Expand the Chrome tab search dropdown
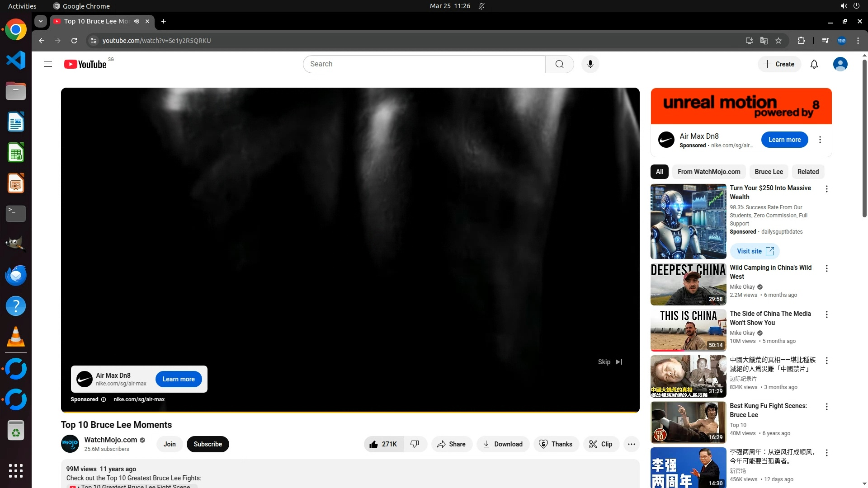 click(41, 21)
